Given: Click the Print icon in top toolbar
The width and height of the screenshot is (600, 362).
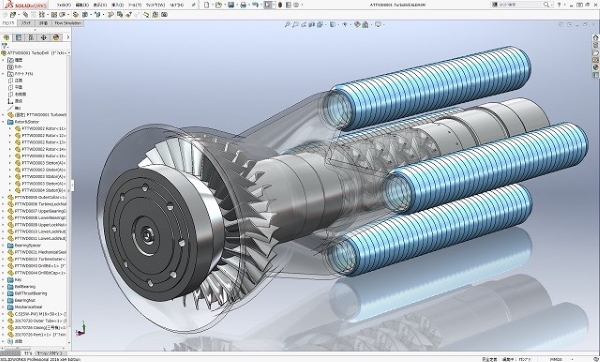Looking at the screenshot, I should [243, 5].
